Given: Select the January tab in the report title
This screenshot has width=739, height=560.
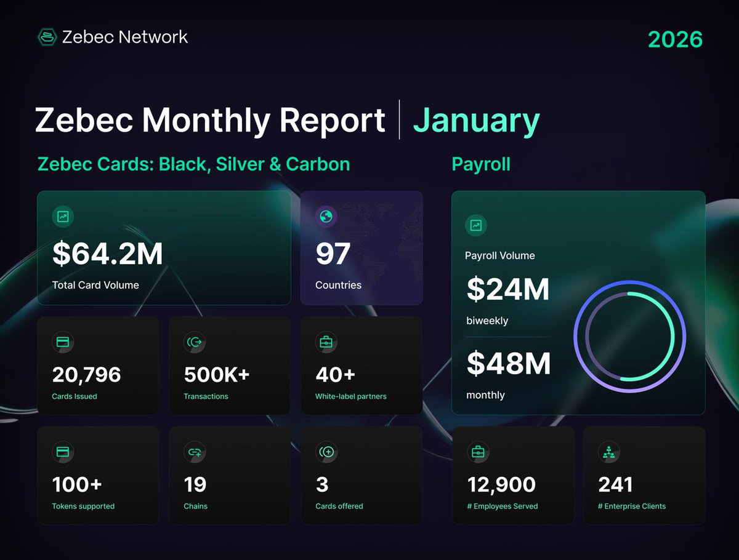Looking at the screenshot, I should point(477,121).
